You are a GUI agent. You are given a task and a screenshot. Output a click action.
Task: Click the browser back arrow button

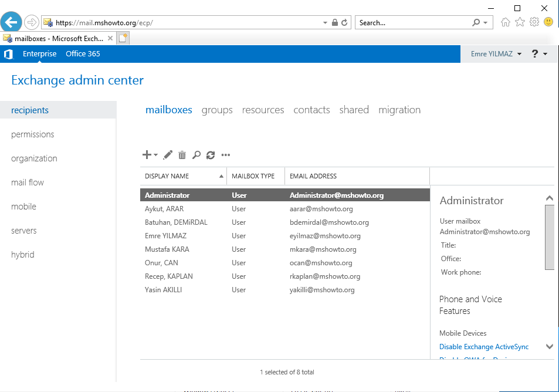click(x=11, y=22)
